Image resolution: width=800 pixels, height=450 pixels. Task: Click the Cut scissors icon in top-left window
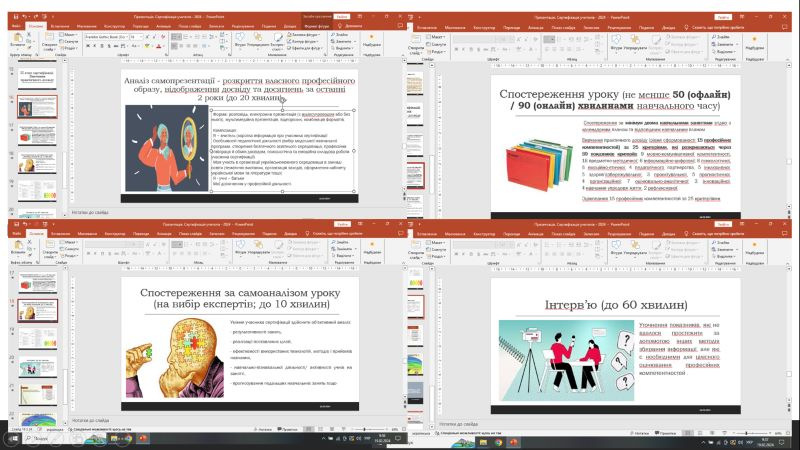(x=29, y=35)
